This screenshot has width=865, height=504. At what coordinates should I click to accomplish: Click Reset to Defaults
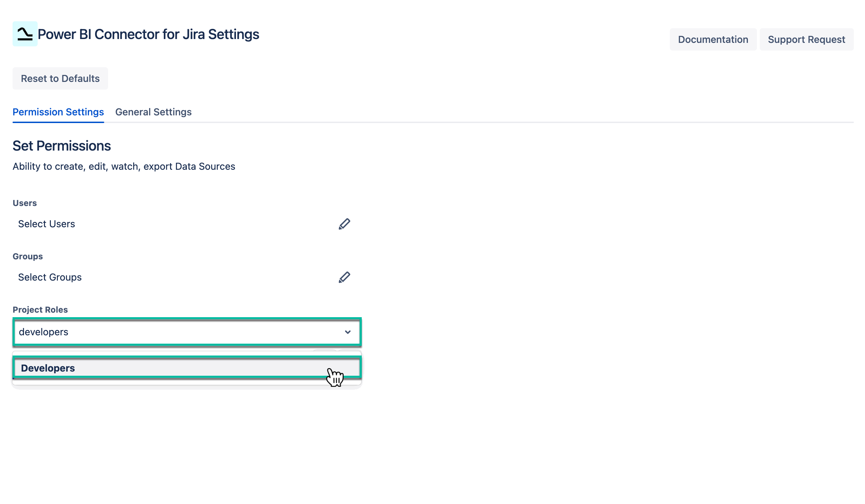click(60, 78)
